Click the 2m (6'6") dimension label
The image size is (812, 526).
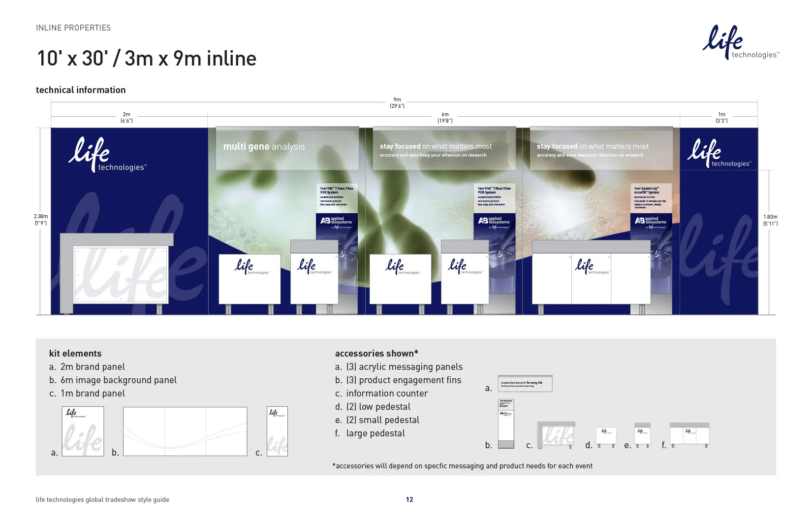[x=126, y=117]
